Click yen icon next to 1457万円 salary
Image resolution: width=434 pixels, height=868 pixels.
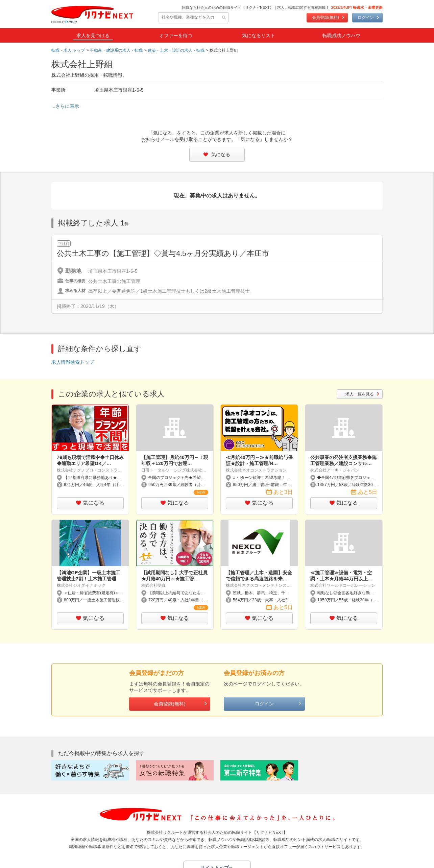pyautogui.click(x=313, y=485)
